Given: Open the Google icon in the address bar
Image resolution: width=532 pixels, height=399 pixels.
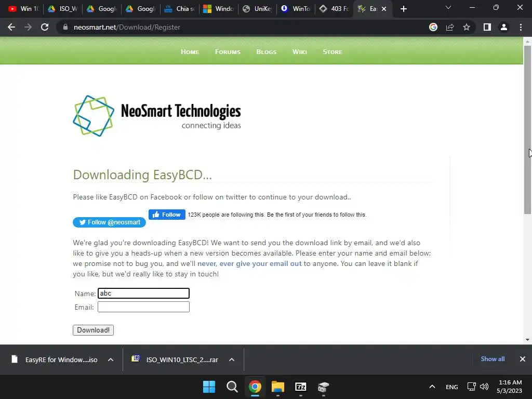Looking at the screenshot, I should point(433,27).
